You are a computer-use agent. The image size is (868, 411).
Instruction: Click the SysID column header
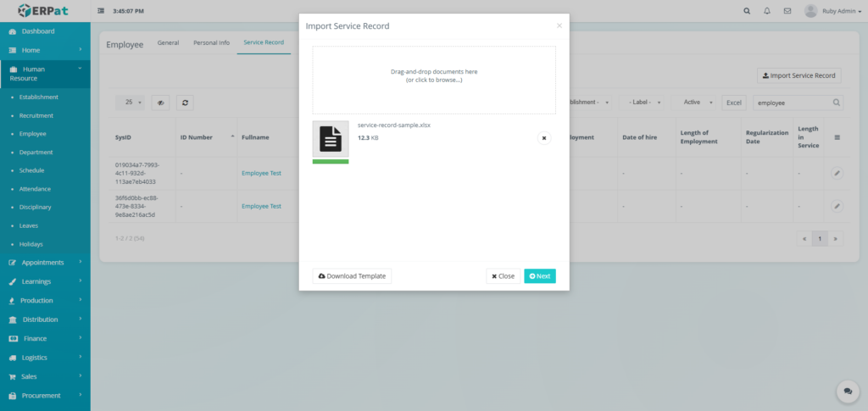[123, 137]
